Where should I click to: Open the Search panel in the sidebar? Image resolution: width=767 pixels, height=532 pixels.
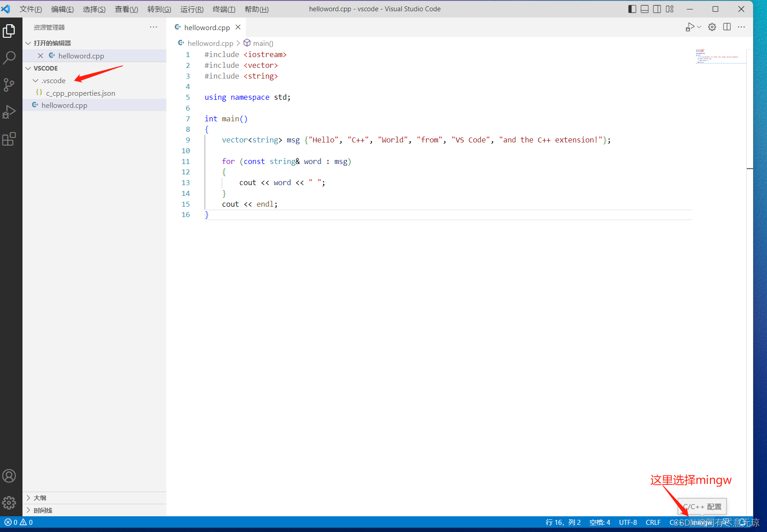[x=10, y=58]
